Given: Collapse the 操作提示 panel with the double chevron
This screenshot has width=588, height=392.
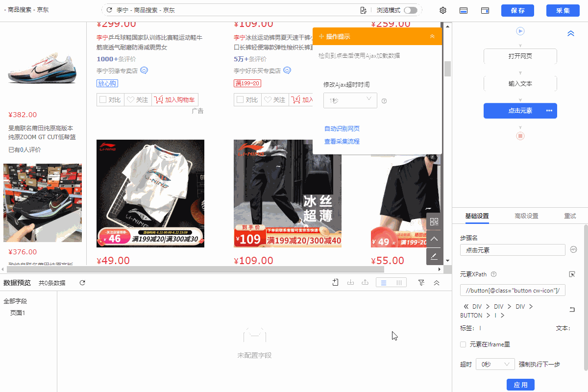Looking at the screenshot, I should pos(432,36).
